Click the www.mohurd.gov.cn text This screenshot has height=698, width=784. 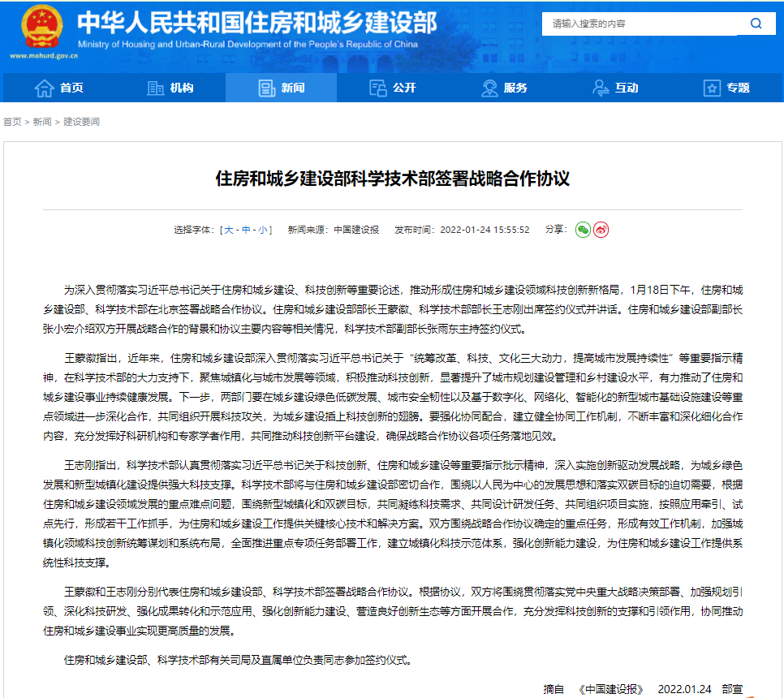(44, 56)
